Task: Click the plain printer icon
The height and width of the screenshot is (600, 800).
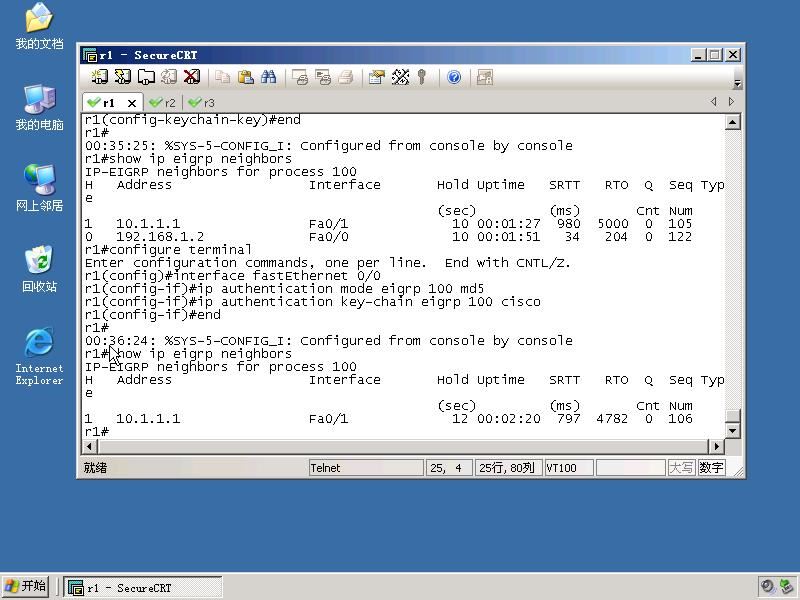Action: (x=346, y=77)
